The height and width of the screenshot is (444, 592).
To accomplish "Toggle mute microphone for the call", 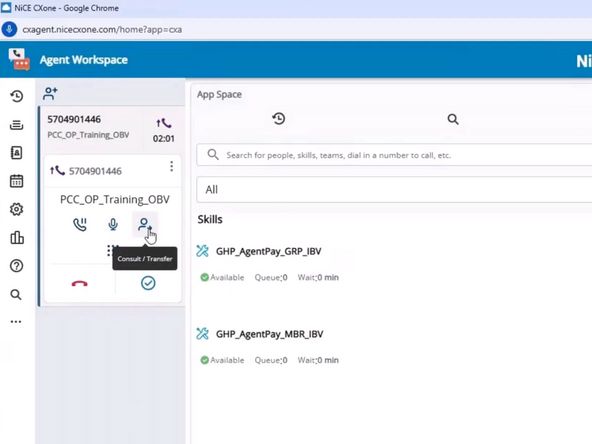I will (x=113, y=224).
